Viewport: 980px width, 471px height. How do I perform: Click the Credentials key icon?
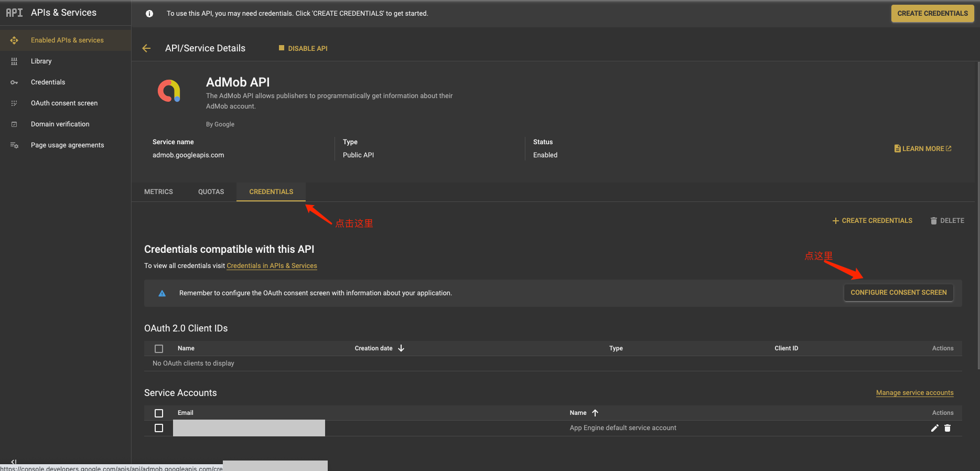14,82
